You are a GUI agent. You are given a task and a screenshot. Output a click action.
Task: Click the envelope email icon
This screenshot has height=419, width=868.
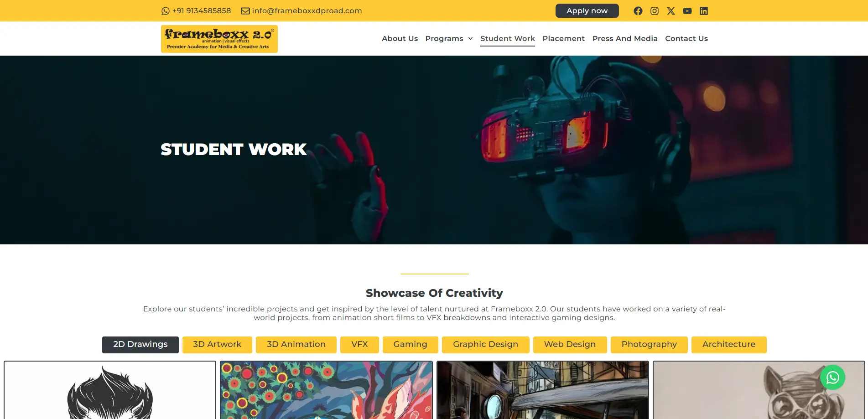pyautogui.click(x=245, y=11)
